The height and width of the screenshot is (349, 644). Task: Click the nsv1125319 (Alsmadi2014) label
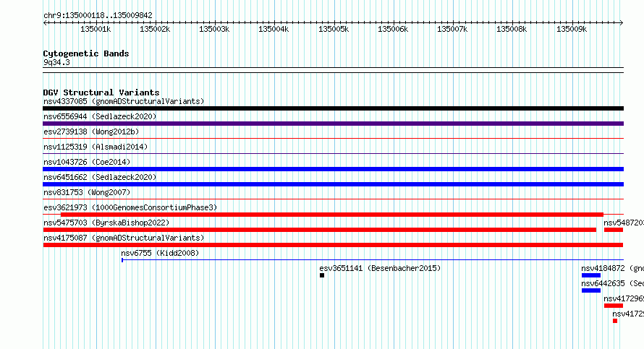[96, 147]
